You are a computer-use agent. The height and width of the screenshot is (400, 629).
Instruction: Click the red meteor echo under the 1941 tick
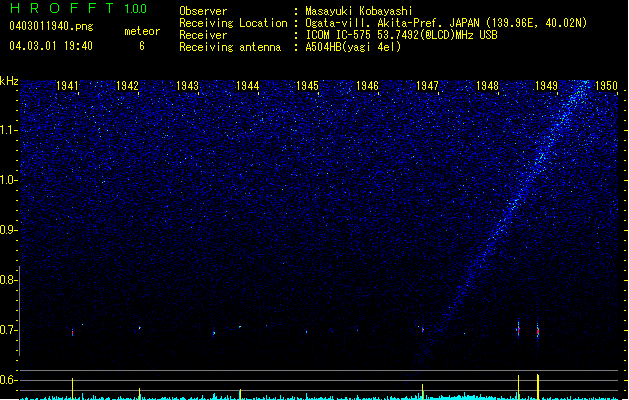73,333
